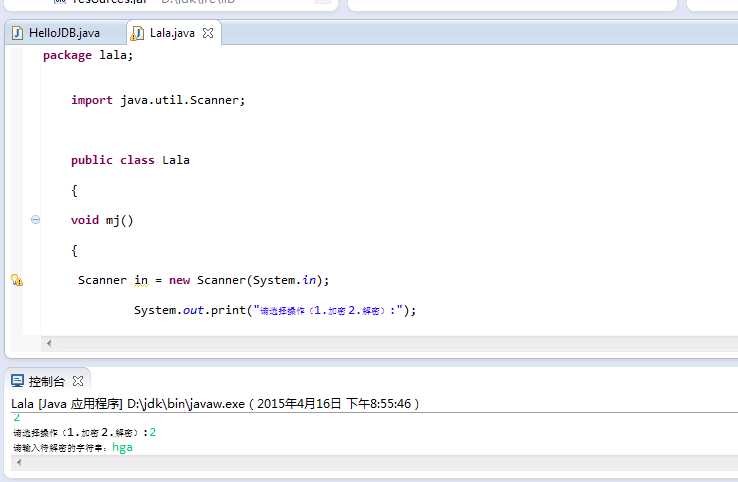Click the console input '2' after prompt

152,432
